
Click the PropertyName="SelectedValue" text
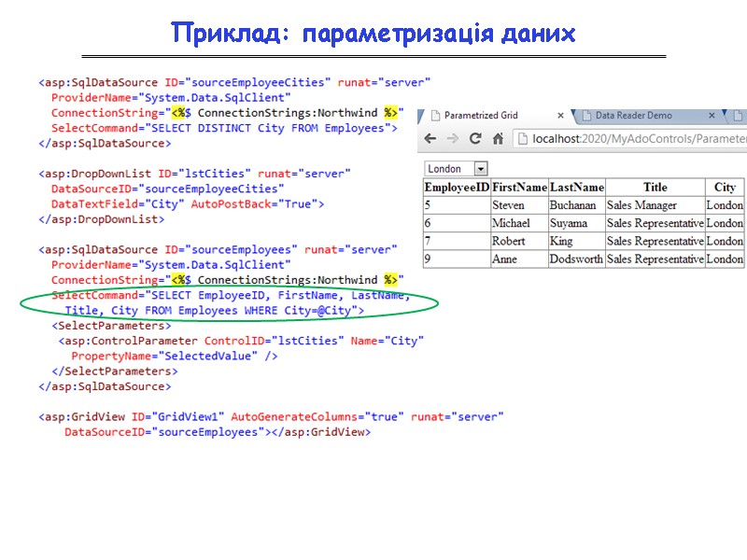pos(164,357)
